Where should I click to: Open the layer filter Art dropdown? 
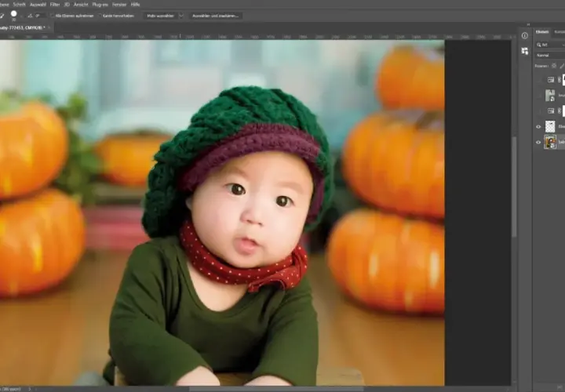point(551,45)
